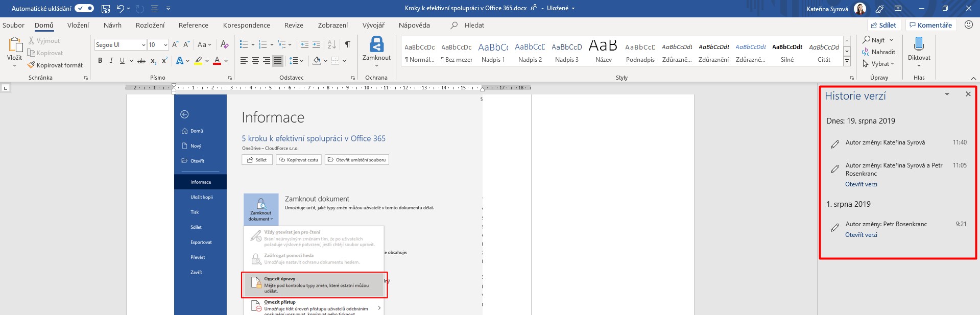Screen dimensions: 980x315
Task: Open the Vložení ribbon tab
Action: [78, 25]
